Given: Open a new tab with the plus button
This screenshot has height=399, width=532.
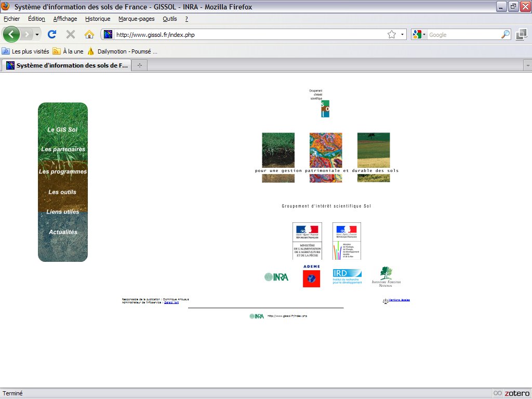Looking at the screenshot, I should [139, 65].
